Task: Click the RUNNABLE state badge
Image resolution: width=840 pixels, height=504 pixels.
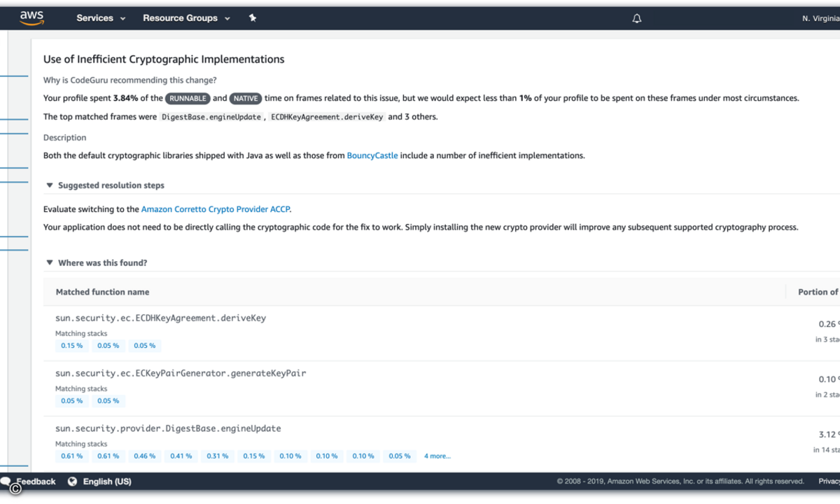Action: point(187,99)
